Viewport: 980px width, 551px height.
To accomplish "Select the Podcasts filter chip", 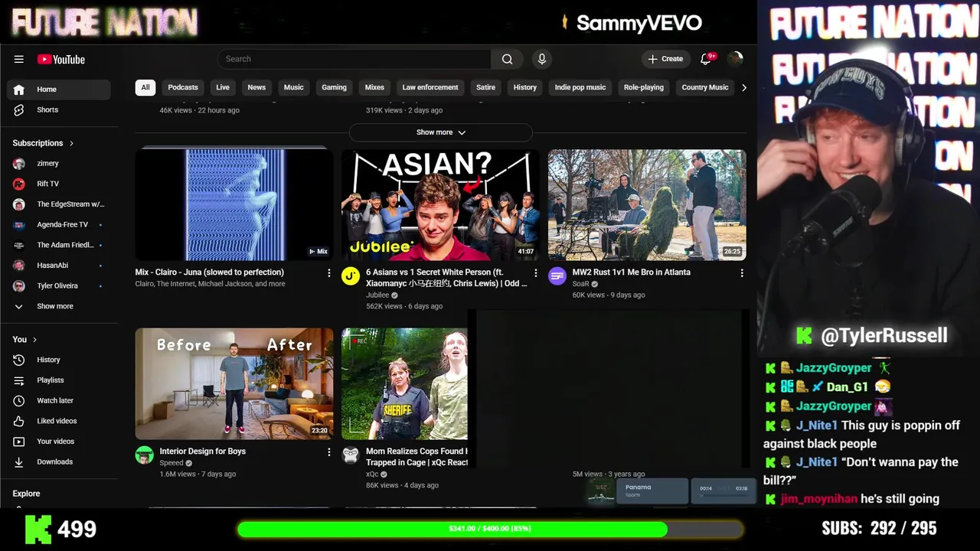I will [183, 87].
